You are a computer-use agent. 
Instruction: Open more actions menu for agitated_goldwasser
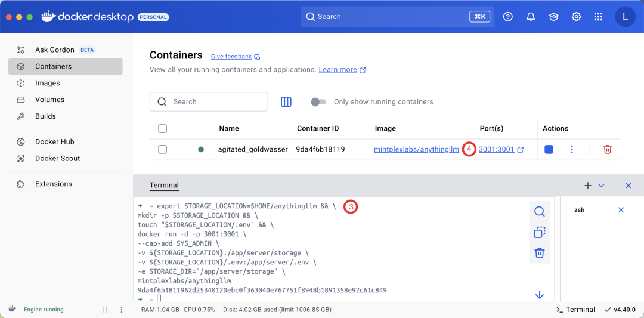[x=572, y=150]
